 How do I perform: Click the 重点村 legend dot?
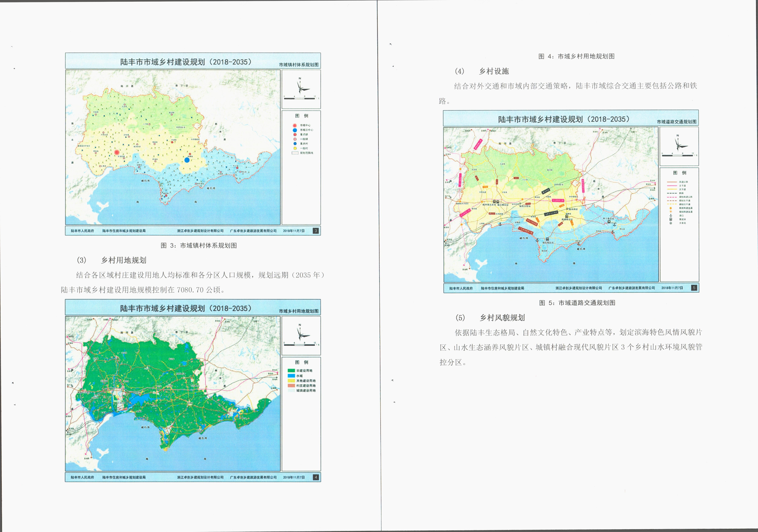(295, 144)
